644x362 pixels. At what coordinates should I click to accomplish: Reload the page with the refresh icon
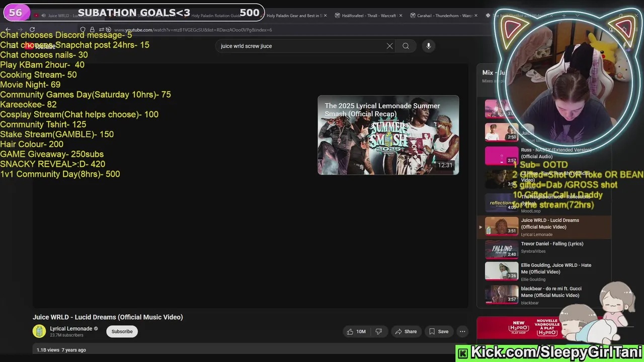(x=32, y=30)
